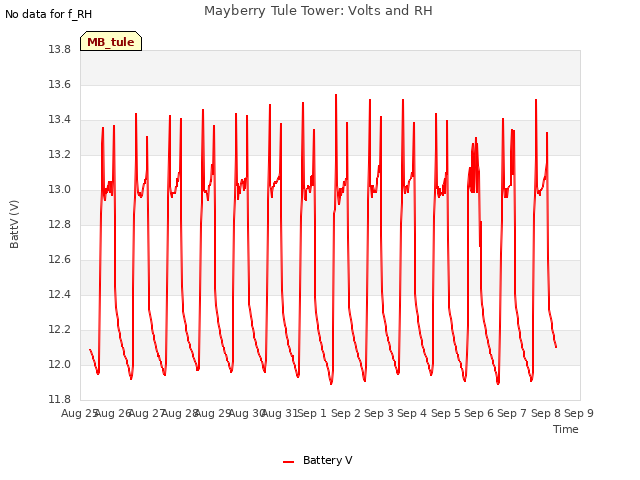Click the BattV (V) axis label
The image size is (640, 480).
pos(14,224)
